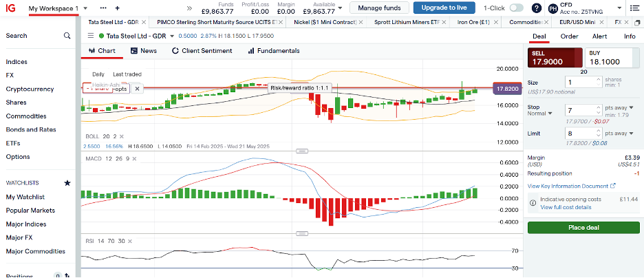This screenshot has height=278, width=644.
Task: Expand the Available funds dropdown arrow
Action: click(340, 8)
